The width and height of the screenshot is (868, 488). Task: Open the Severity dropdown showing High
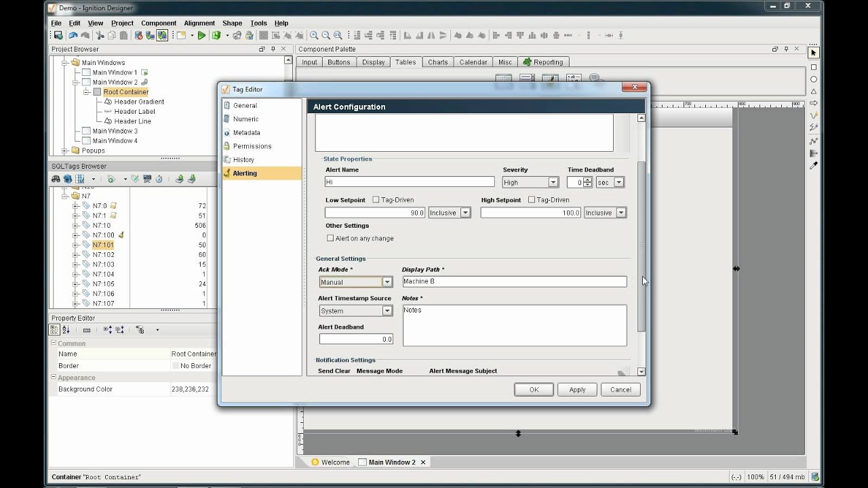pyautogui.click(x=553, y=182)
